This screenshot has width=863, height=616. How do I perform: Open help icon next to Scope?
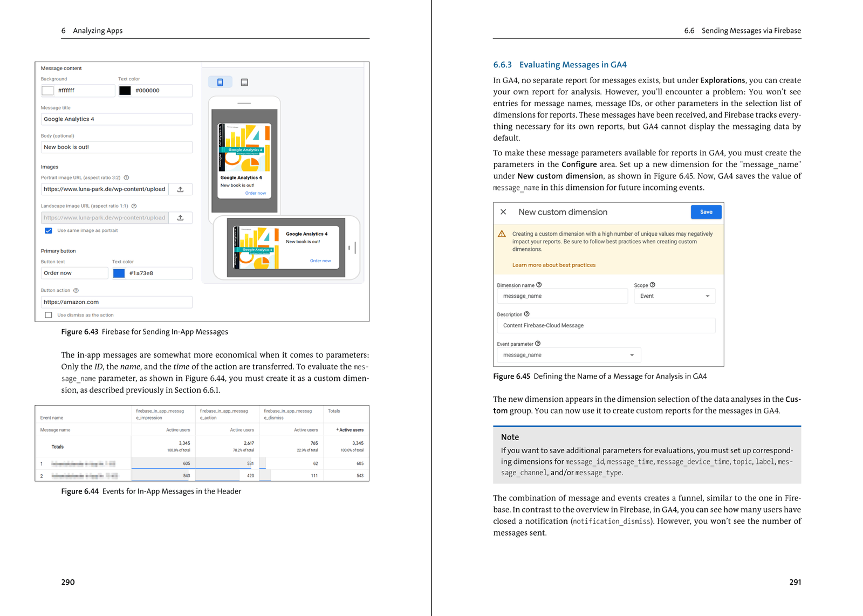coord(653,285)
